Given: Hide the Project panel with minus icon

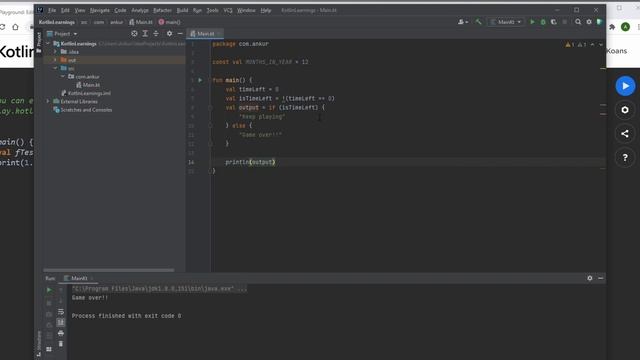Looking at the screenshot, I should (180, 33).
